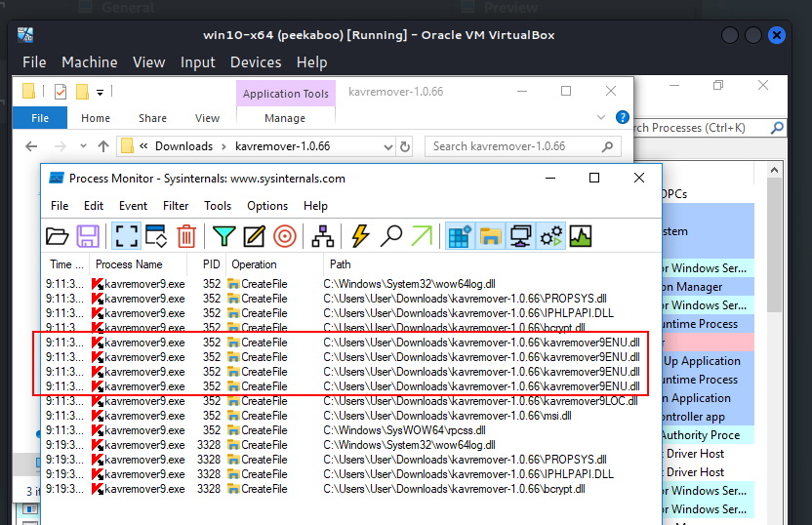Focus the Search kavremover-1.0.66 field

pyautogui.click(x=522, y=146)
